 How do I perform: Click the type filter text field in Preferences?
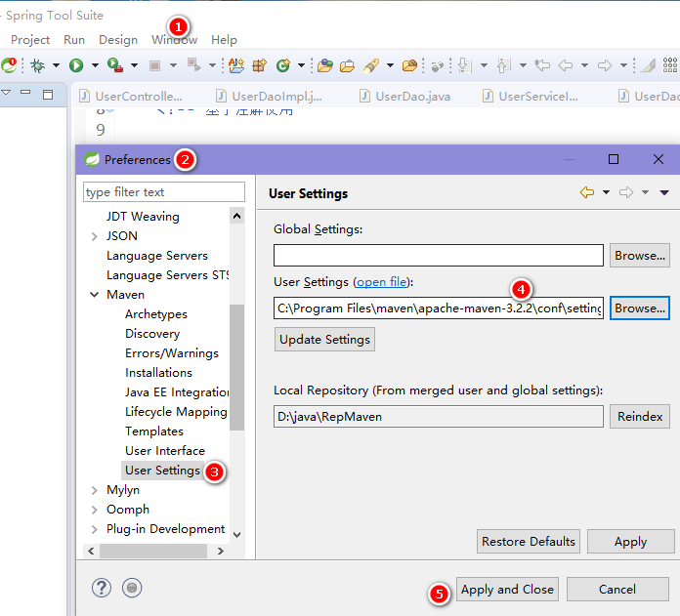click(164, 192)
